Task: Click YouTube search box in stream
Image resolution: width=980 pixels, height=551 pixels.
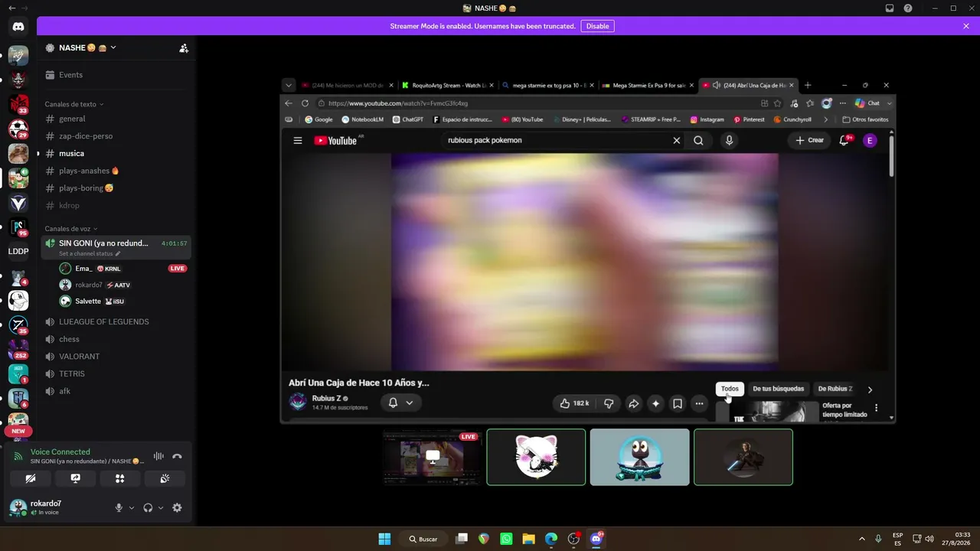Action: pyautogui.click(x=557, y=140)
